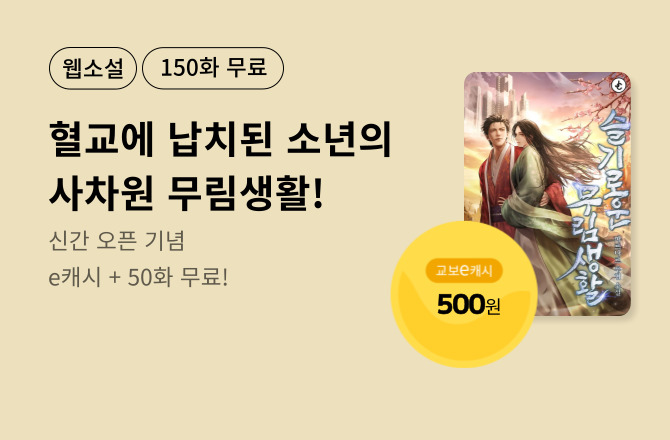The image size is (670, 440).
Task: Open the 슬기로운 무림생활 book cover
Action: tap(547, 194)
